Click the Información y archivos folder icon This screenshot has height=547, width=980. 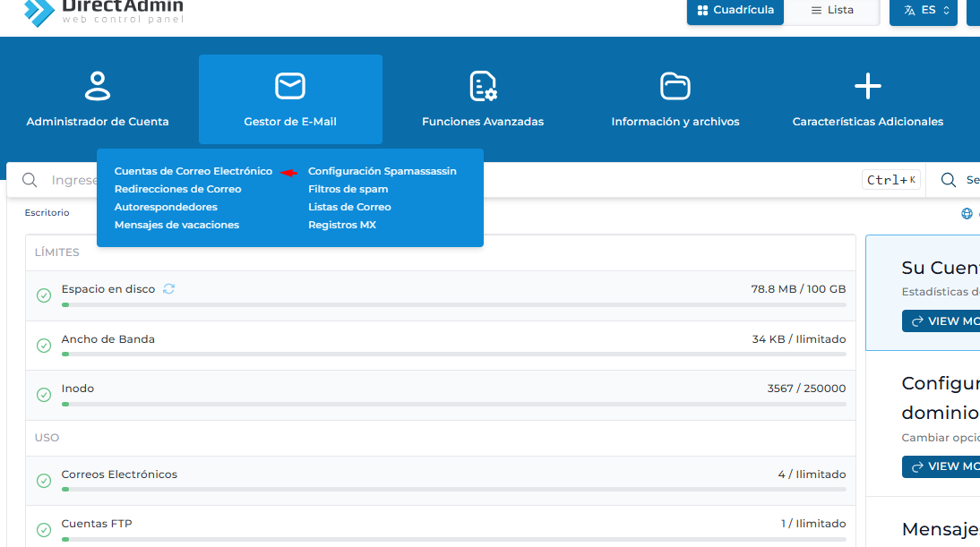[675, 86]
